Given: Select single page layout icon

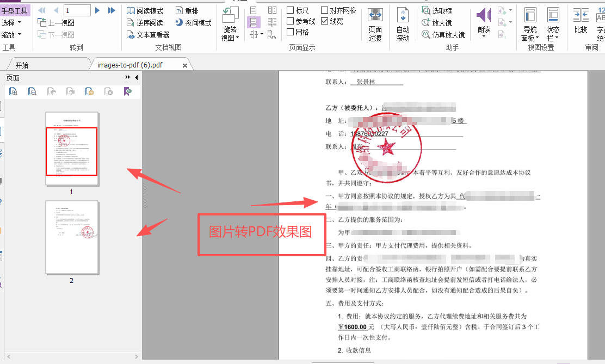Looking at the screenshot, I should [253, 10].
